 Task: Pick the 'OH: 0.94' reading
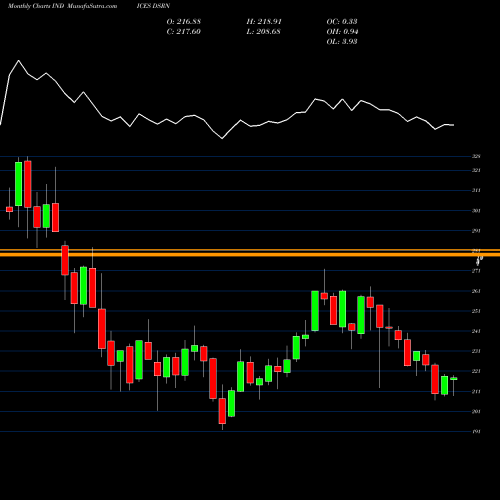click(x=342, y=32)
